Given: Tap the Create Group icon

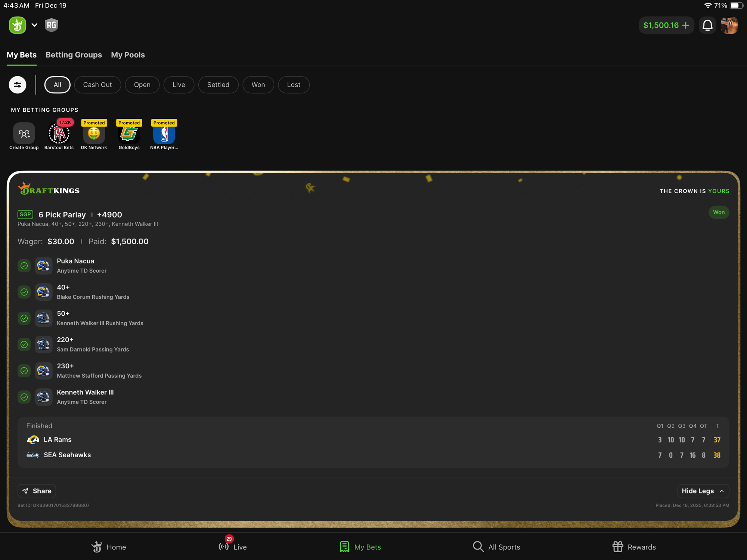Looking at the screenshot, I should [x=24, y=133].
